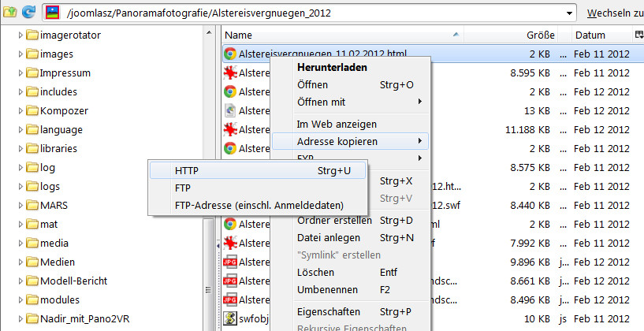
Task: Sort files by the Größe column
Action: 541,35
